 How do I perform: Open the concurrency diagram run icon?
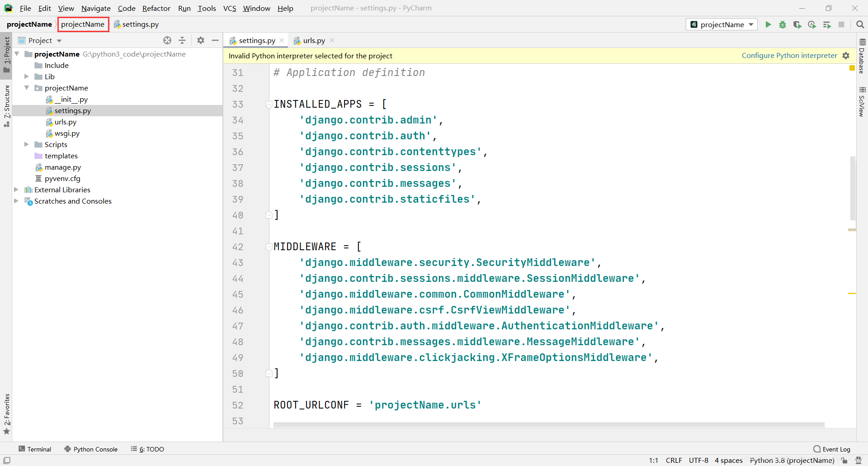[x=827, y=24]
